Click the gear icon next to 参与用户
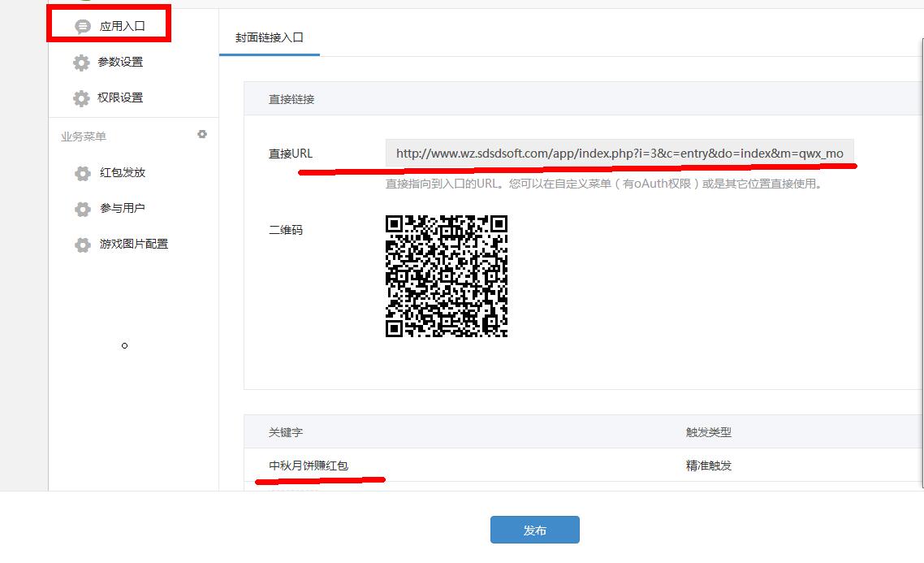Viewport: 924px width, 563px height. pos(83,209)
